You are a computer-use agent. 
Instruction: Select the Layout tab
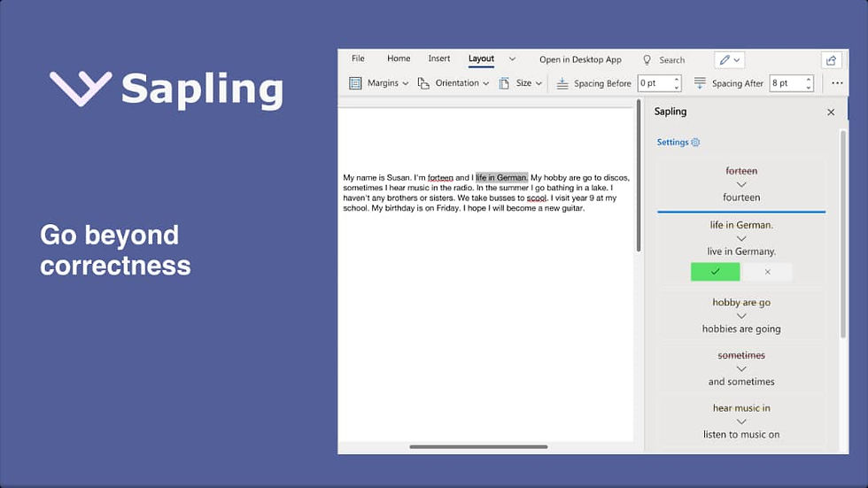click(x=481, y=58)
